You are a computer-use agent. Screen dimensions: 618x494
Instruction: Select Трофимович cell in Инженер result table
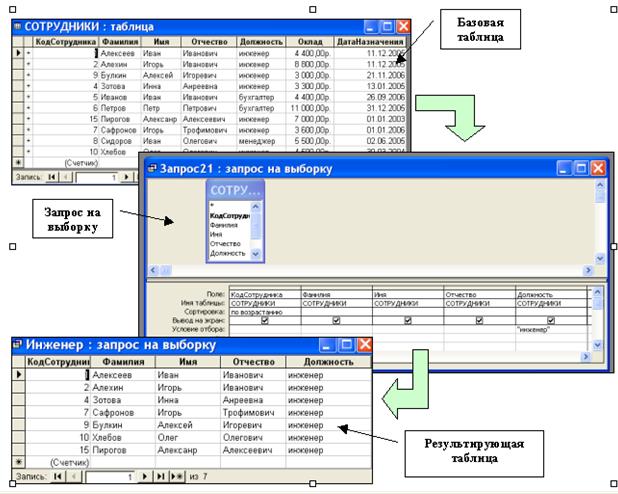point(253,412)
